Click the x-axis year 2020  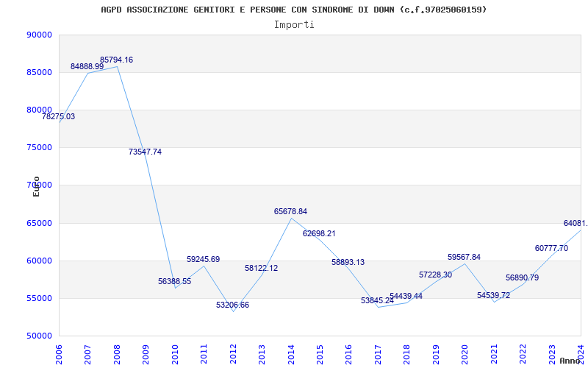(465, 353)
